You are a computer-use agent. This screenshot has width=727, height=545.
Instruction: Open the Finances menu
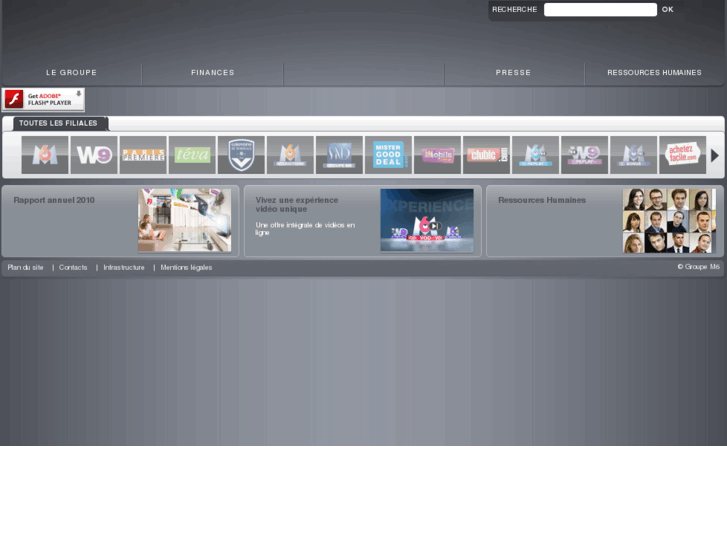point(213,73)
